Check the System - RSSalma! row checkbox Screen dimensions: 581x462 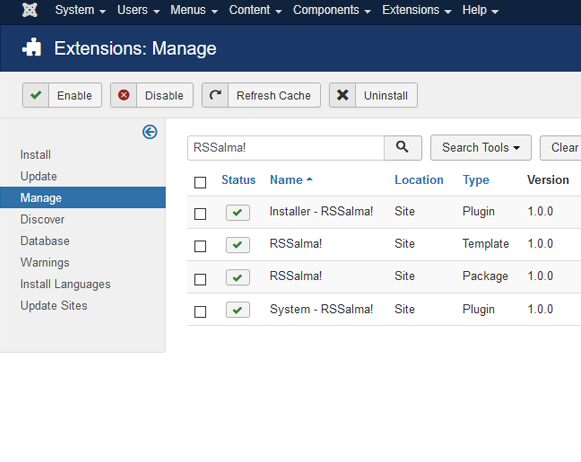pyautogui.click(x=200, y=312)
